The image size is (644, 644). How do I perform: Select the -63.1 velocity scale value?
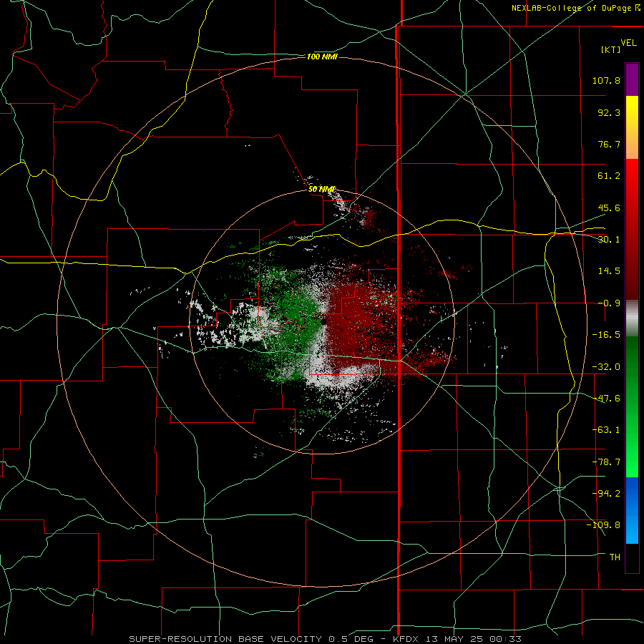[x=606, y=430]
